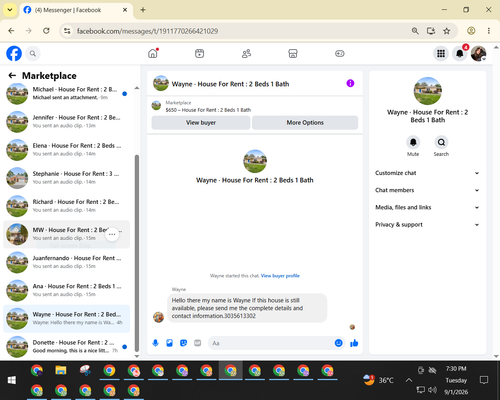Open the Facebook search icon
This screenshot has width=500, height=400.
(x=33, y=53)
